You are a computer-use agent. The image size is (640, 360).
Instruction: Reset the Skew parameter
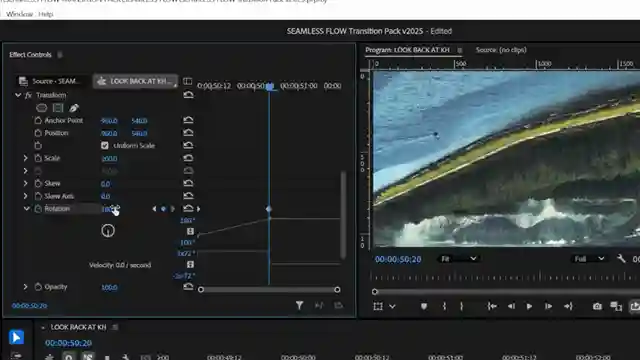(188, 183)
